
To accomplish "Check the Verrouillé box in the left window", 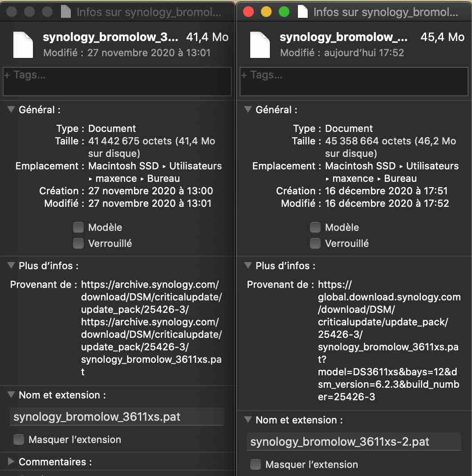I will pos(78,244).
